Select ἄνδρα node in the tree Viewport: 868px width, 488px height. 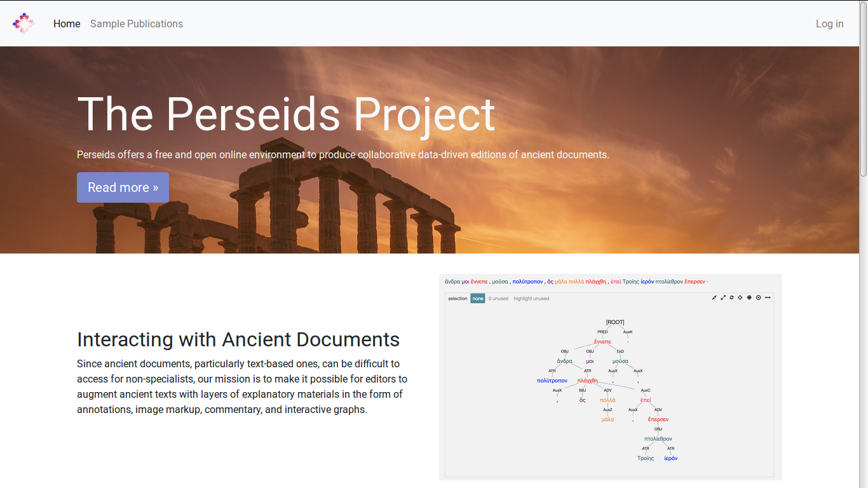click(565, 361)
